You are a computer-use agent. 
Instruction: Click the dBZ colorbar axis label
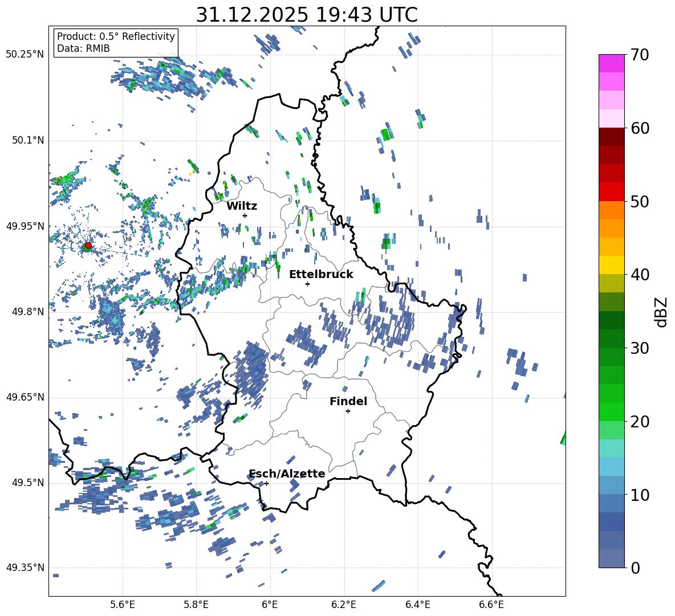pyautogui.click(x=662, y=312)
